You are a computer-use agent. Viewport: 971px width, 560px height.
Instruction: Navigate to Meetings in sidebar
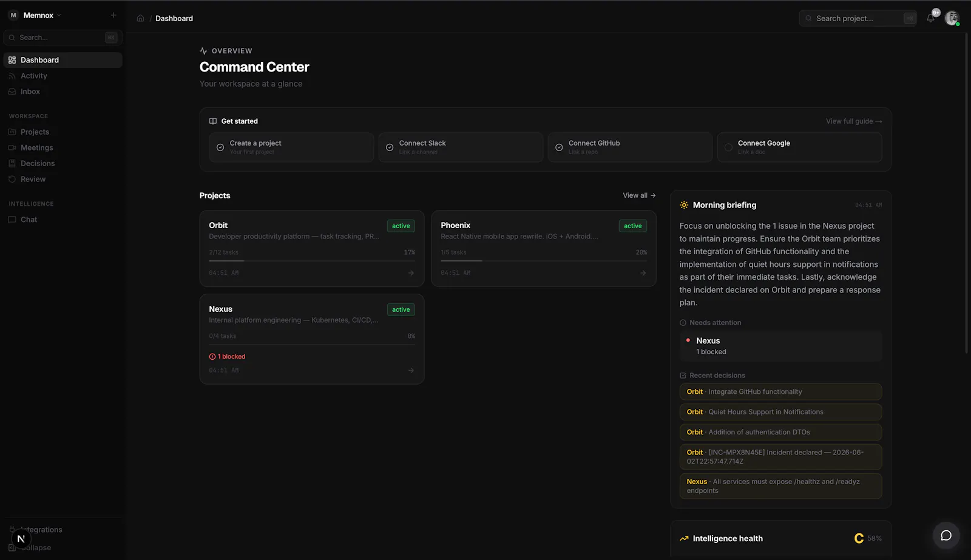(63, 147)
